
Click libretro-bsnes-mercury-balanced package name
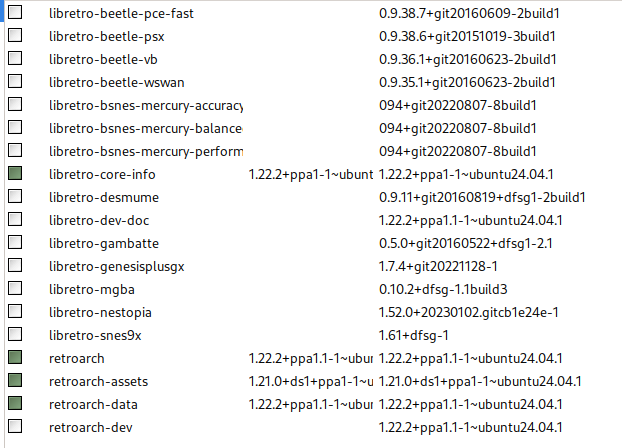pyautogui.click(x=145, y=128)
